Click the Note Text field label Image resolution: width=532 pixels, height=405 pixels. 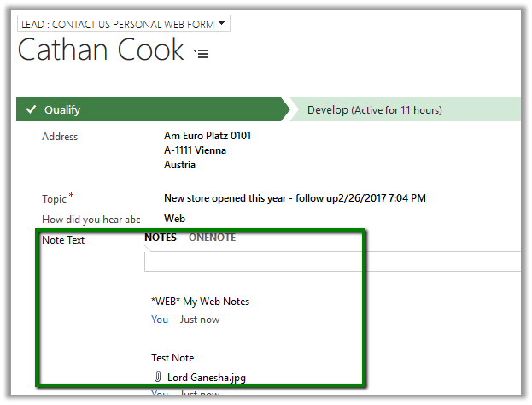[63, 240]
